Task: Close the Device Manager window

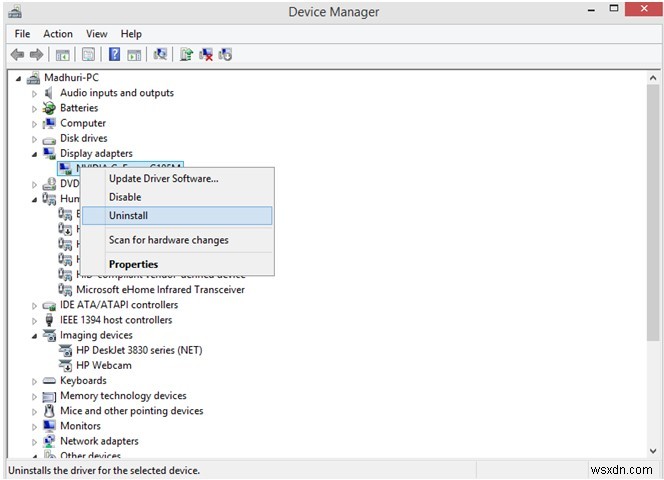Action: (x=643, y=9)
